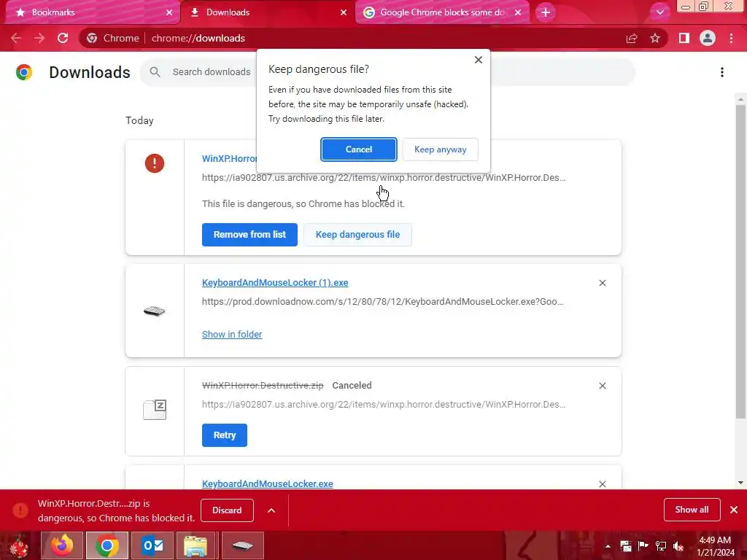Show hidden system tray icons
The width and height of the screenshot is (747, 560).
click(x=608, y=546)
